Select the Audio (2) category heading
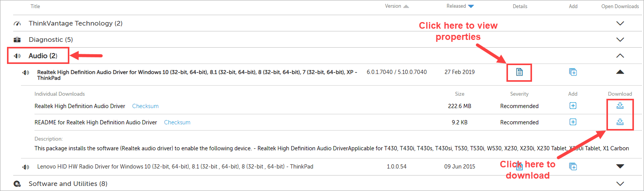Screen dimensions: 644x191 point(43,56)
